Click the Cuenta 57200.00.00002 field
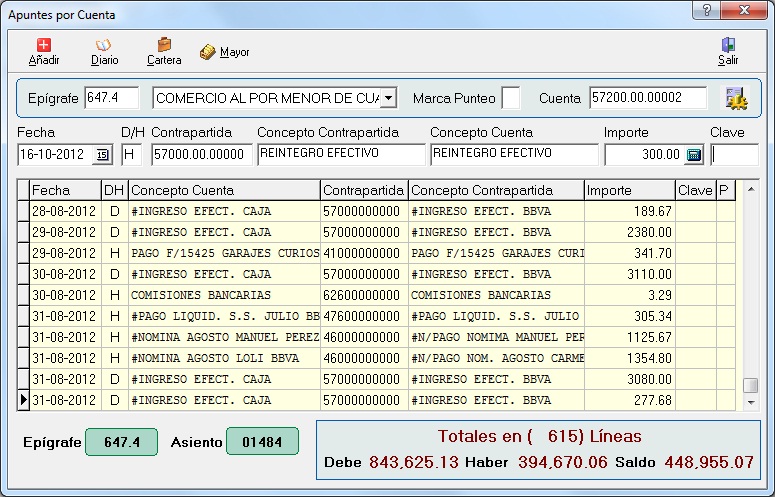Image resolution: width=775 pixels, height=497 pixels. click(648, 98)
